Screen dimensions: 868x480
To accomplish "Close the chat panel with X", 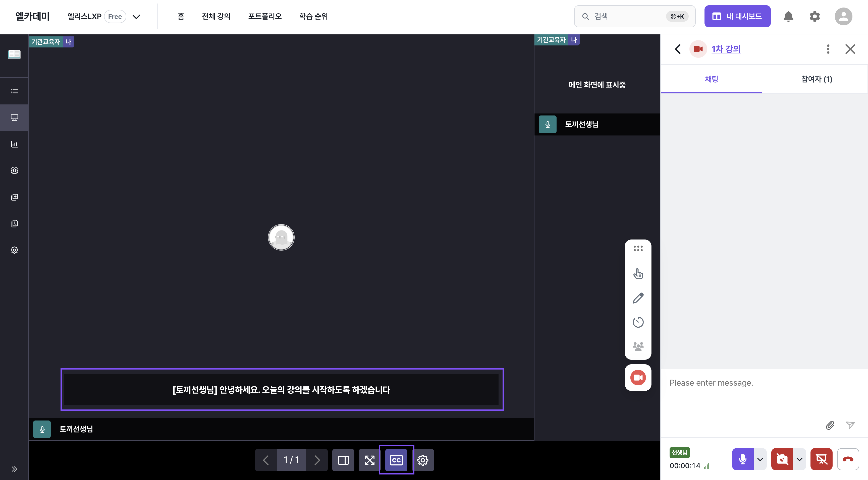I will pyautogui.click(x=850, y=49).
